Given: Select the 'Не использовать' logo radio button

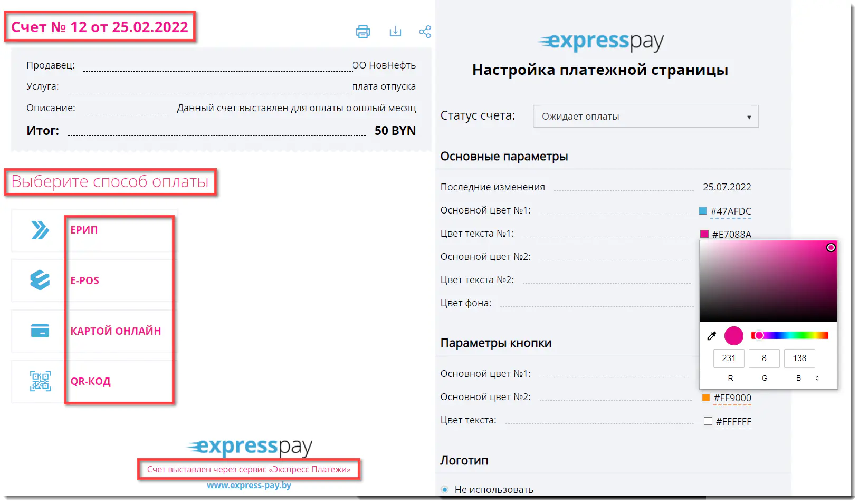Looking at the screenshot, I should [445, 489].
